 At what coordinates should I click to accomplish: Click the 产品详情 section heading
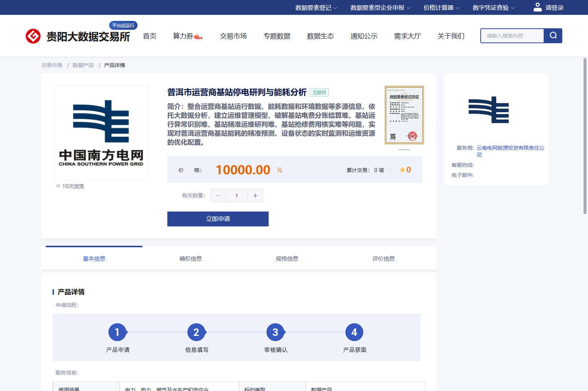point(71,292)
